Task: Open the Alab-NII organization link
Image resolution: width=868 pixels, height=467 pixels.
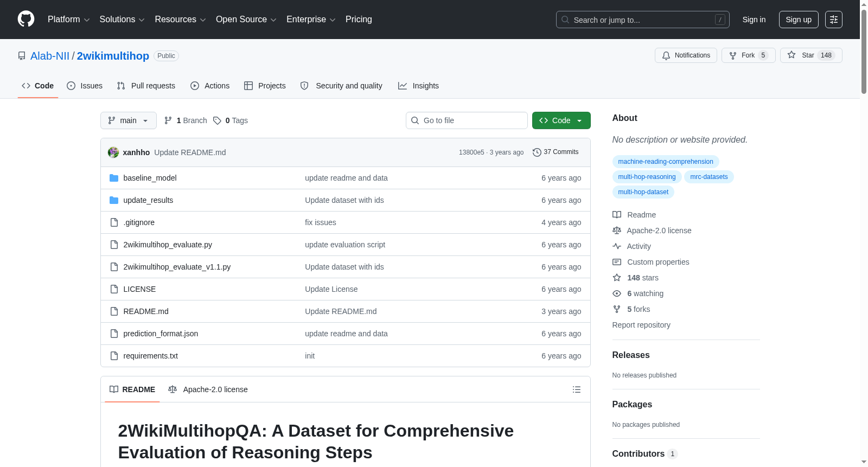Action: (50, 56)
